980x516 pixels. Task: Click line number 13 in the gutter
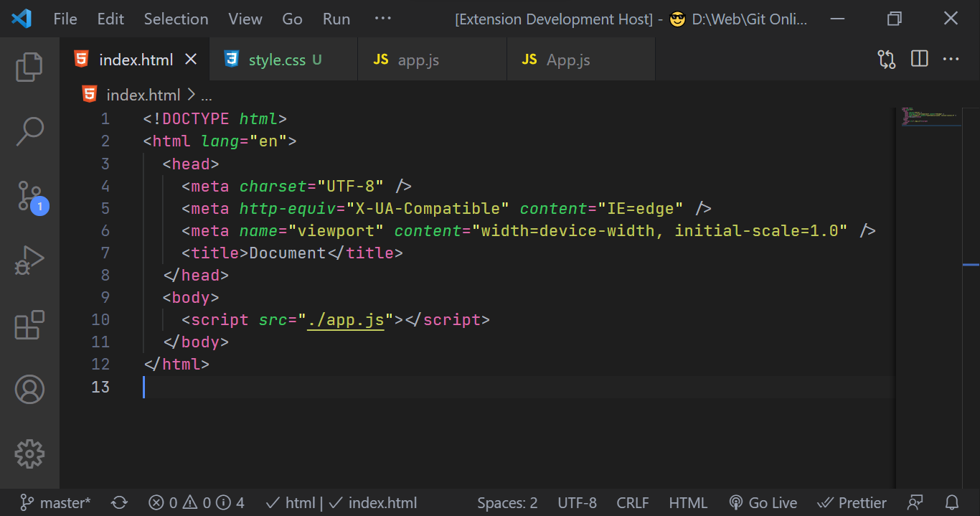tap(100, 387)
